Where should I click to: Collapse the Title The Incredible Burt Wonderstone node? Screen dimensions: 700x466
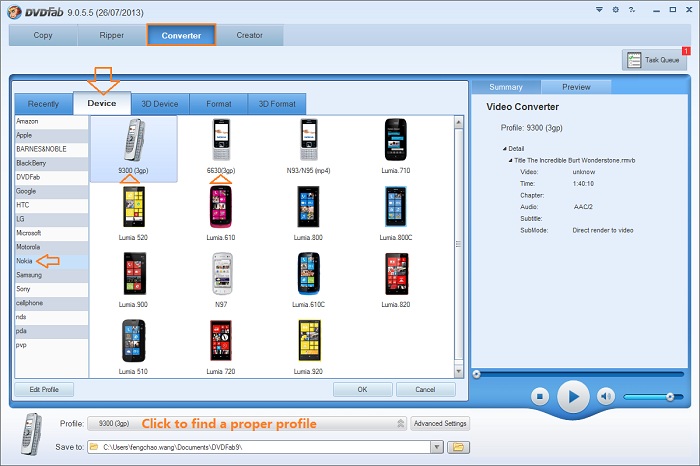click(510, 160)
